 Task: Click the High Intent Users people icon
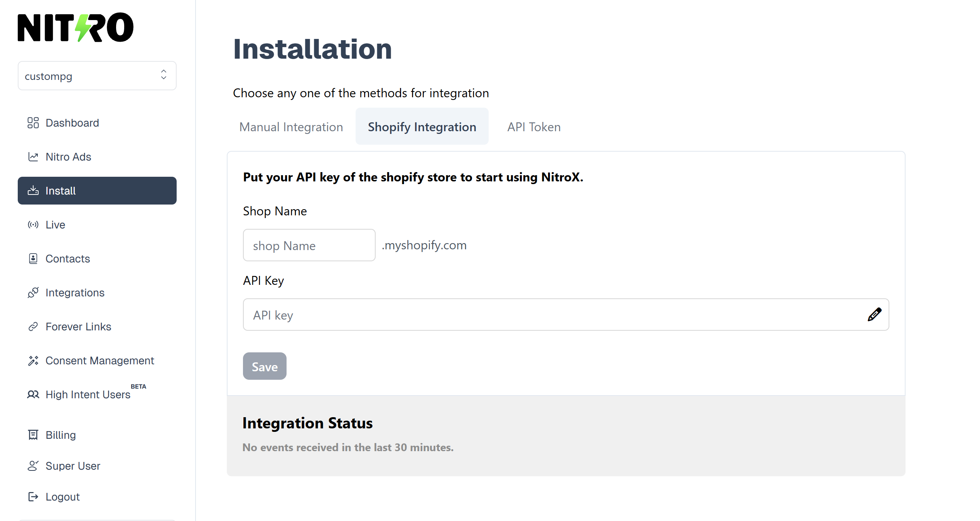(x=33, y=394)
